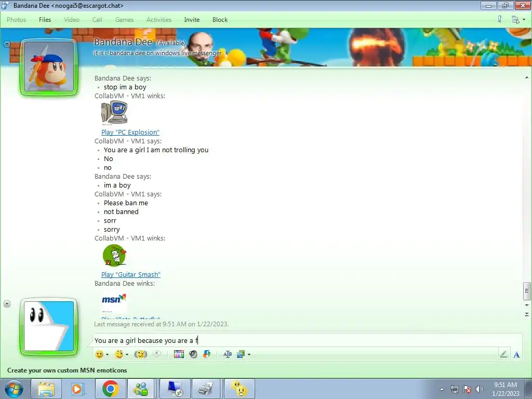The height and width of the screenshot is (399, 532).
Task: Switch to text typing mode A icon
Action: (x=516, y=354)
